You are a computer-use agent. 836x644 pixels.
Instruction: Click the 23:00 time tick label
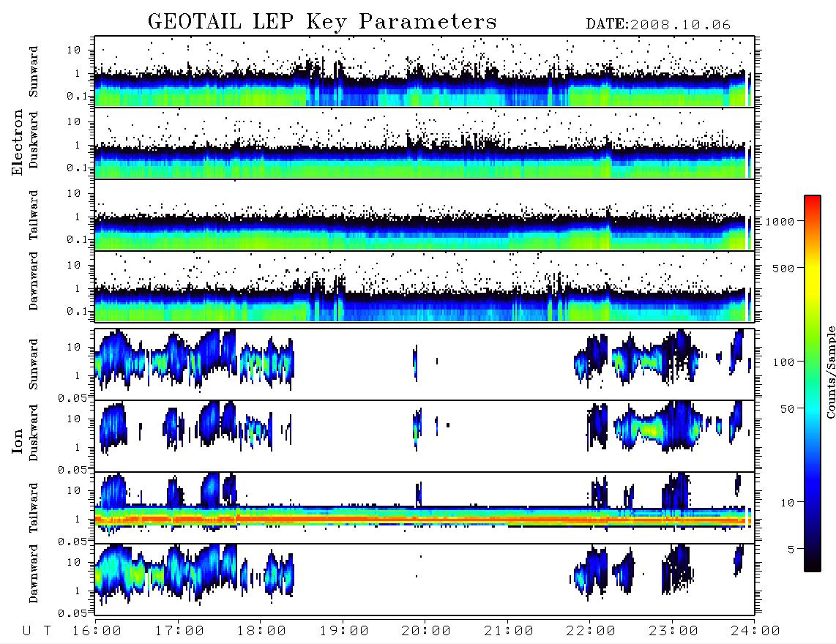(x=674, y=631)
